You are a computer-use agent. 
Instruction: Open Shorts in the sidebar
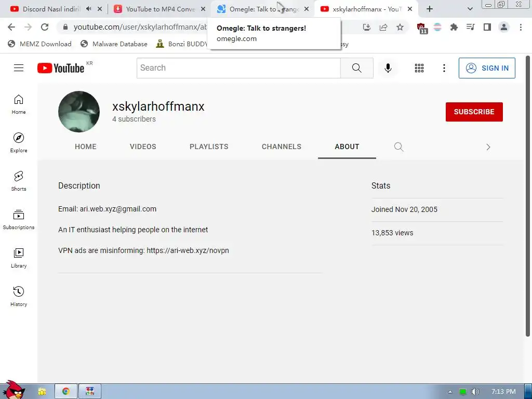point(19,181)
